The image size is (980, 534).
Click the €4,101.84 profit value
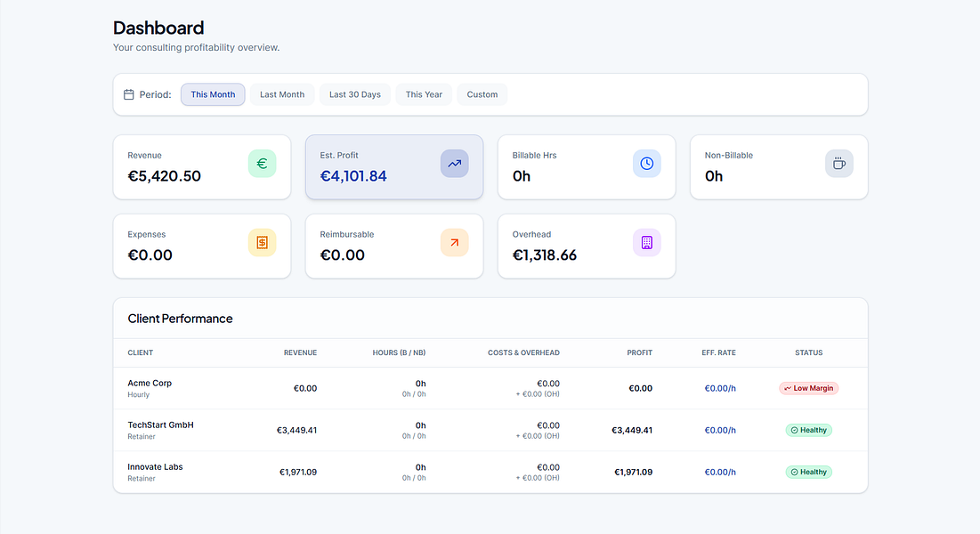pyautogui.click(x=353, y=176)
